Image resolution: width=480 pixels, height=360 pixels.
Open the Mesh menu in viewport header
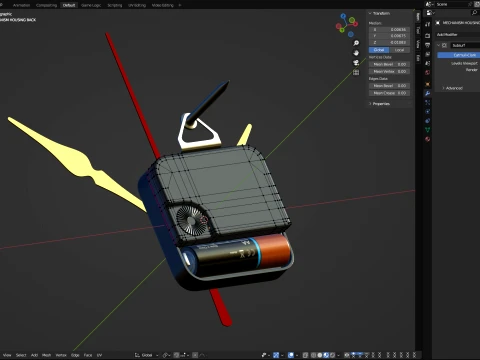pos(47,355)
